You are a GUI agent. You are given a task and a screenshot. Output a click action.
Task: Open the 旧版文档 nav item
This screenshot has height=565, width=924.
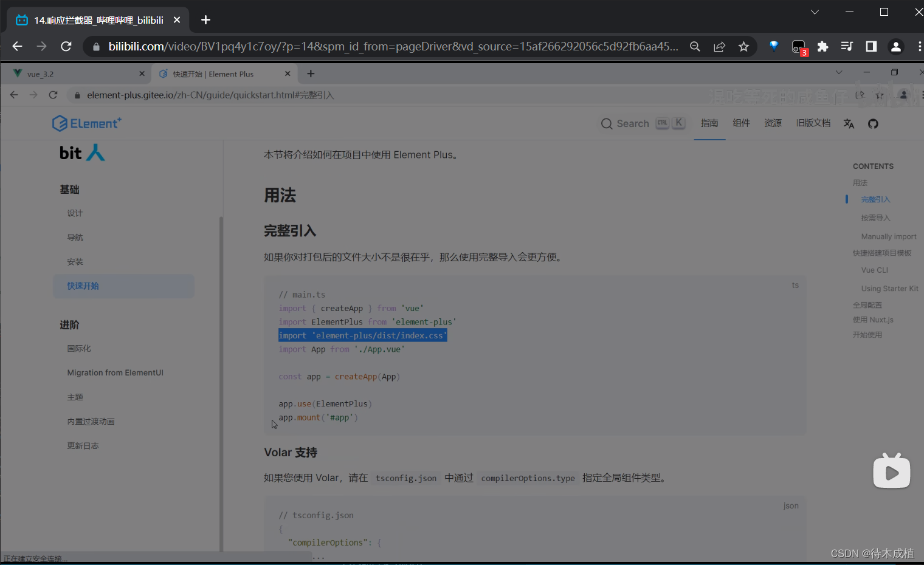tap(813, 123)
